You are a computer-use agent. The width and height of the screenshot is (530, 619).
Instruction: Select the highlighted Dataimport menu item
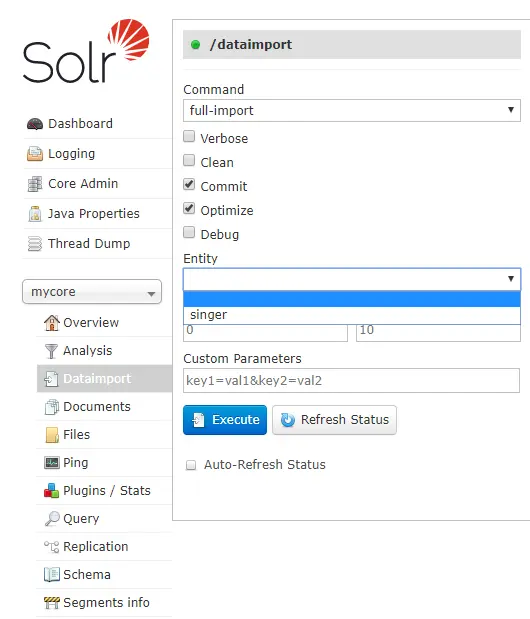click(x=105, y=379)
